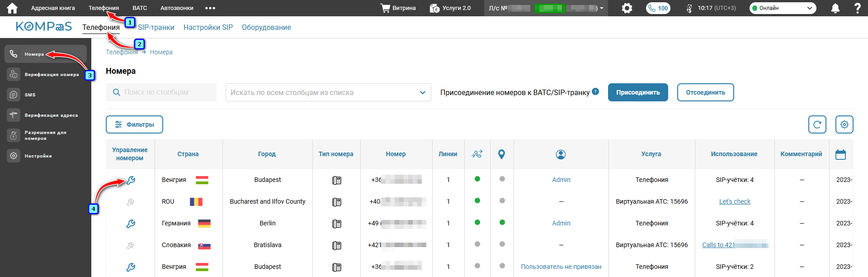The width and height of the screenshot is (868, 277).
Task: Click Пользователь не привязан link
Action: (561, 267)
